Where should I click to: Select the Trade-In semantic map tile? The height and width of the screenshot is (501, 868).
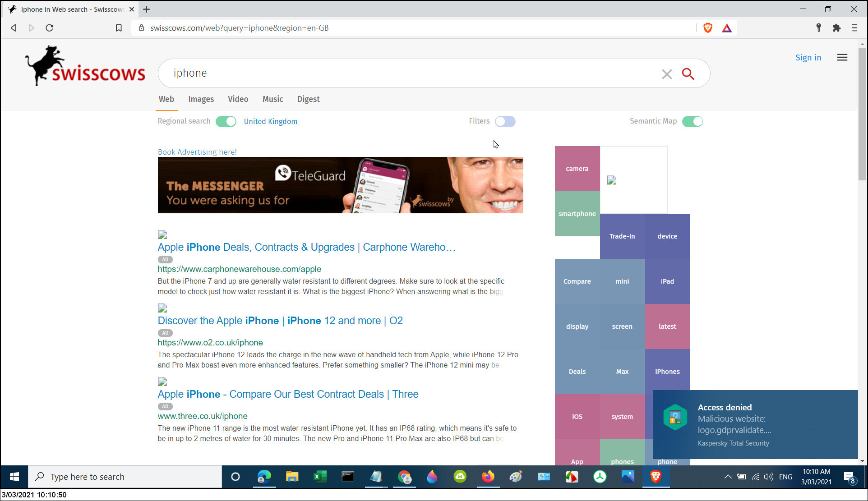coord(622,236)
